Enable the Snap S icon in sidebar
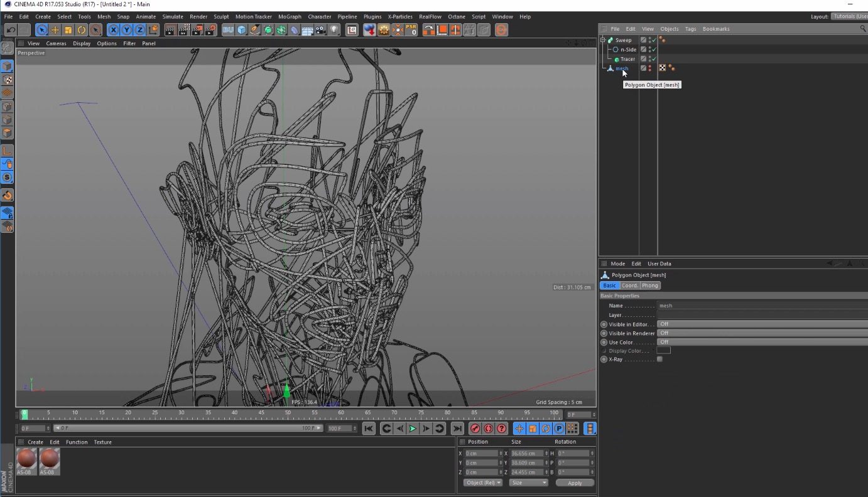 coord(7,178)
